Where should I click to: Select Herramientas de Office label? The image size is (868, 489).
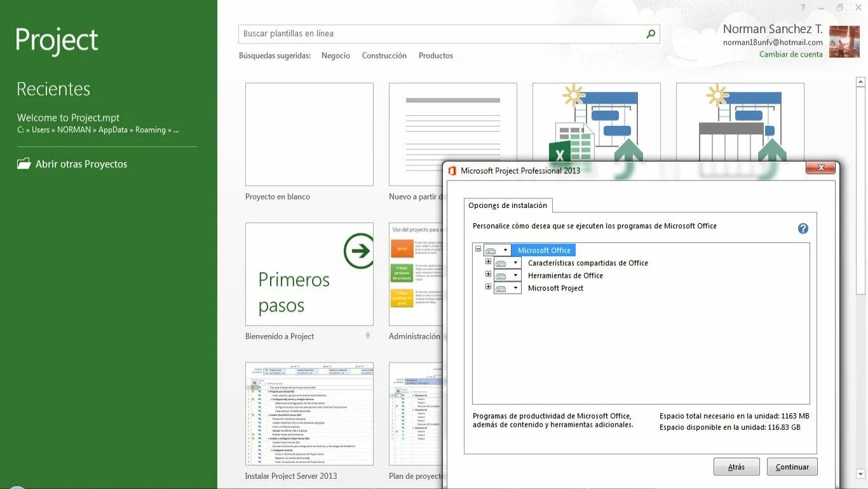(566, 275)
